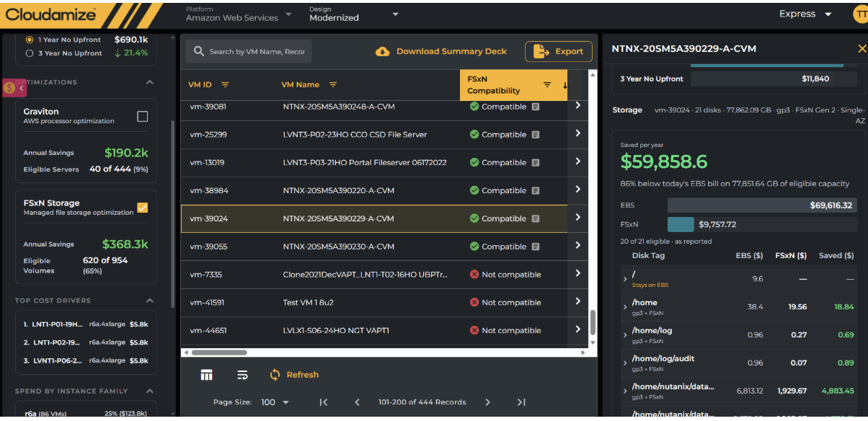Screen dimensions: 868x421
Task: Select the 3 Year No Upfront option
Action: [x=30, y=53]
